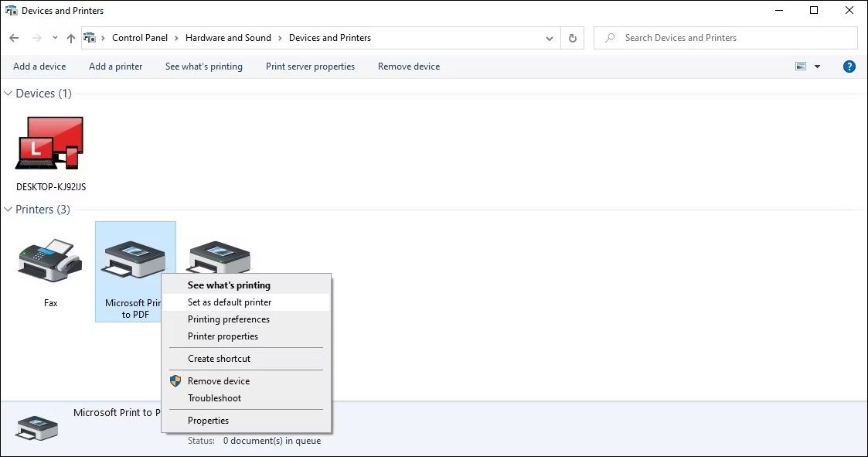
Task: Click the up-one-level arrow icon
Action: 70,37
